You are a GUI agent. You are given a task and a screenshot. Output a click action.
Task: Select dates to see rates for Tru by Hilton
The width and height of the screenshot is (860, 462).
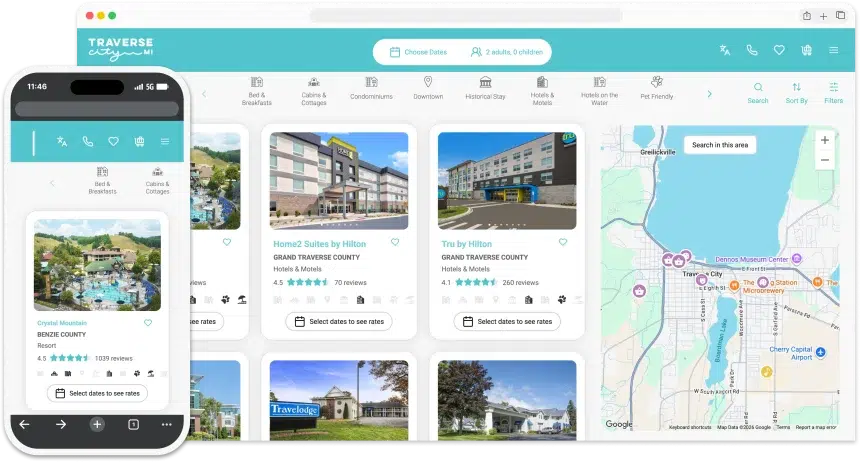pos(507,322)
